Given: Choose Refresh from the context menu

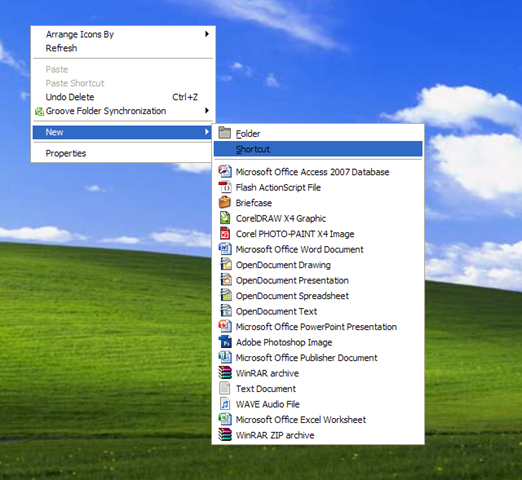Looking at the screenshot, I should [x=122, y=48].
